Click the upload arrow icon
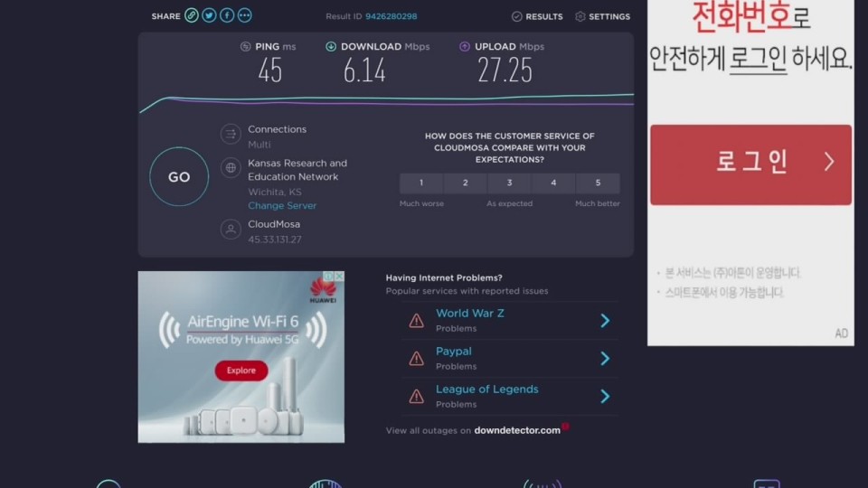Image resolution: width=868 pixels, height=488 pixels. coord(465,46)
